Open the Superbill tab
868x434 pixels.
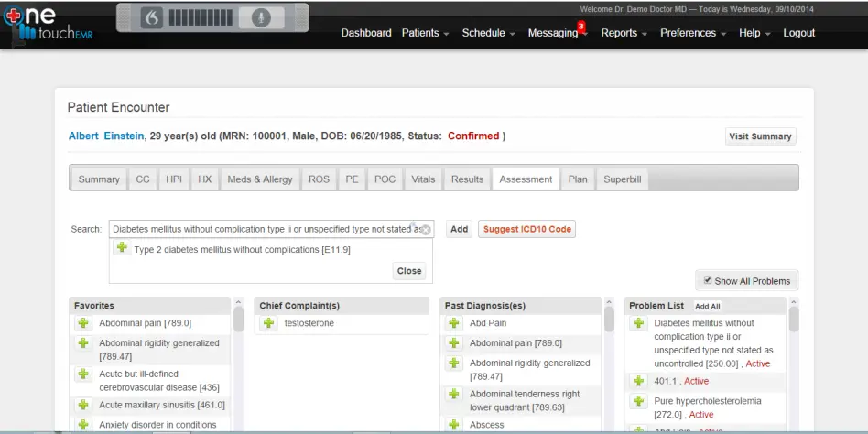click(x=623, y=179)
